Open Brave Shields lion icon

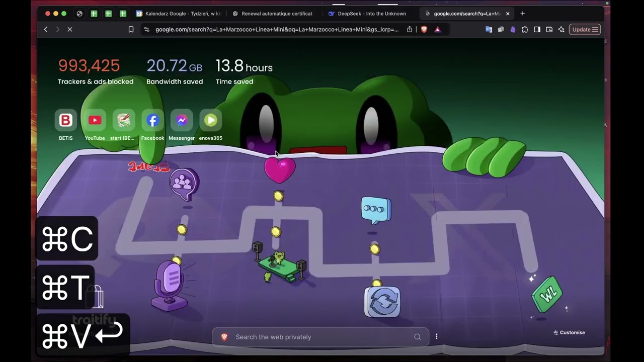click(424, 30)
